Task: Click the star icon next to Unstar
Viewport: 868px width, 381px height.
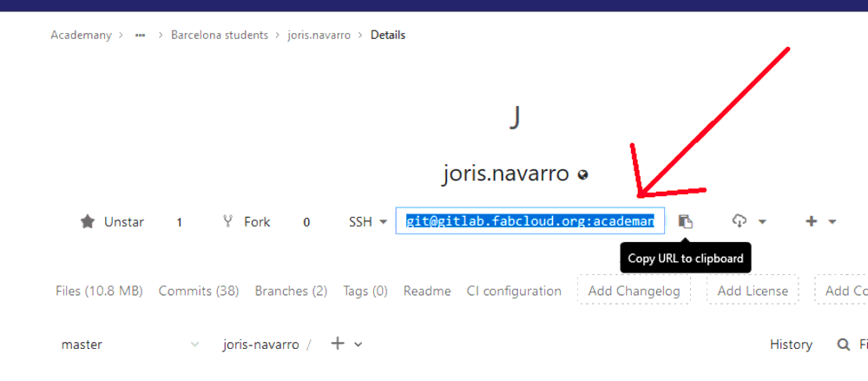Action: (x=88, y=222)
